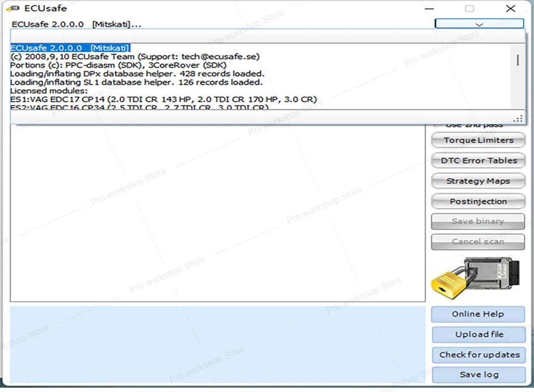Close the ECUsafe window
Screen dimensions: 534x392
510,9
